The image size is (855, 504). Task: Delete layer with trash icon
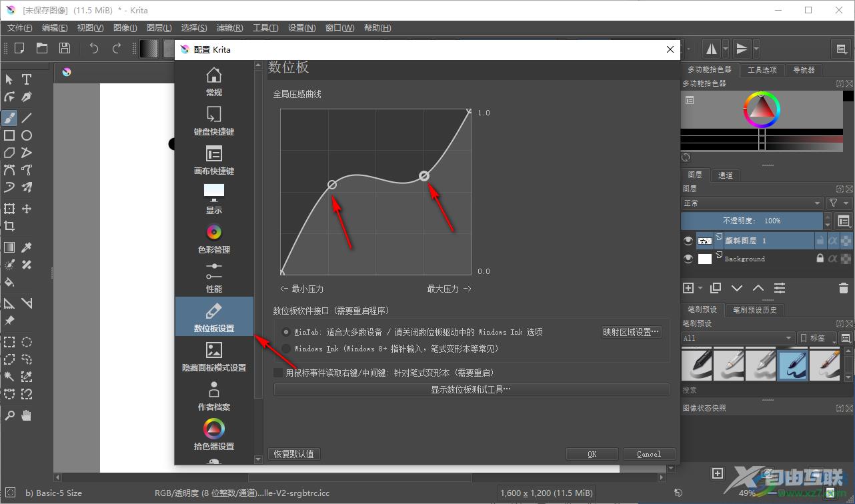(x=843, y=288)
